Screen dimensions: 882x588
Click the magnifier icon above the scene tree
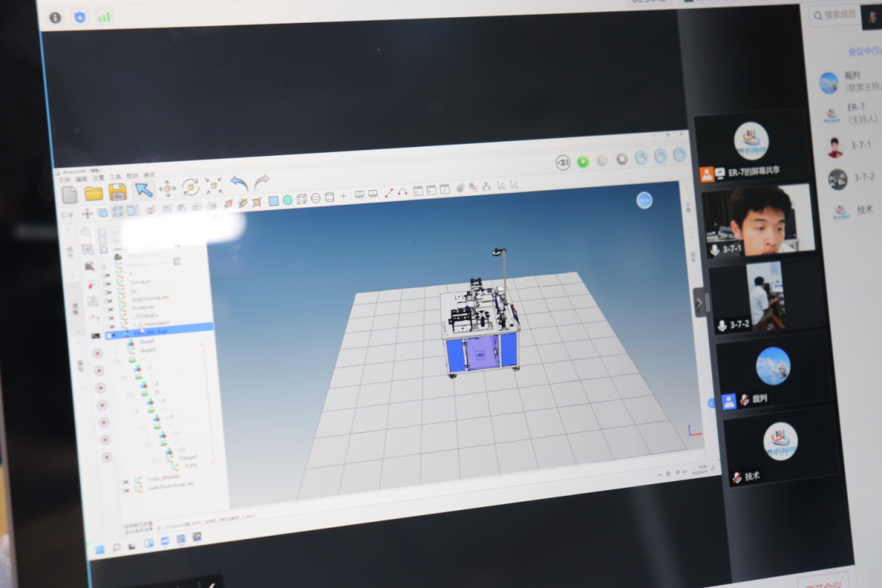pos(86,232)
